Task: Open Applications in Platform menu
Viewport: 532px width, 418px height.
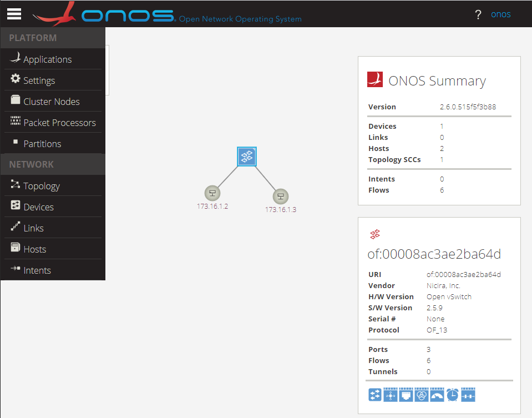Action: 53,59
